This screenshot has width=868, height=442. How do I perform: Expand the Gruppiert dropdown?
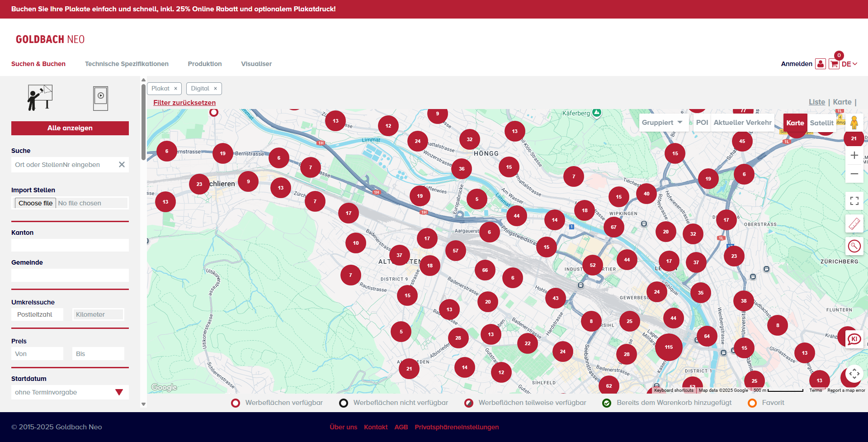[662, 123]
